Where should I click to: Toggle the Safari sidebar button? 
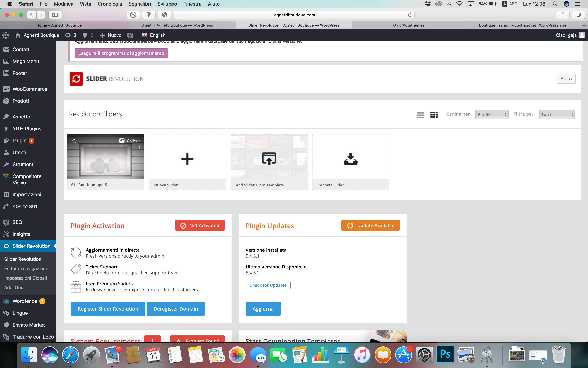55,15
